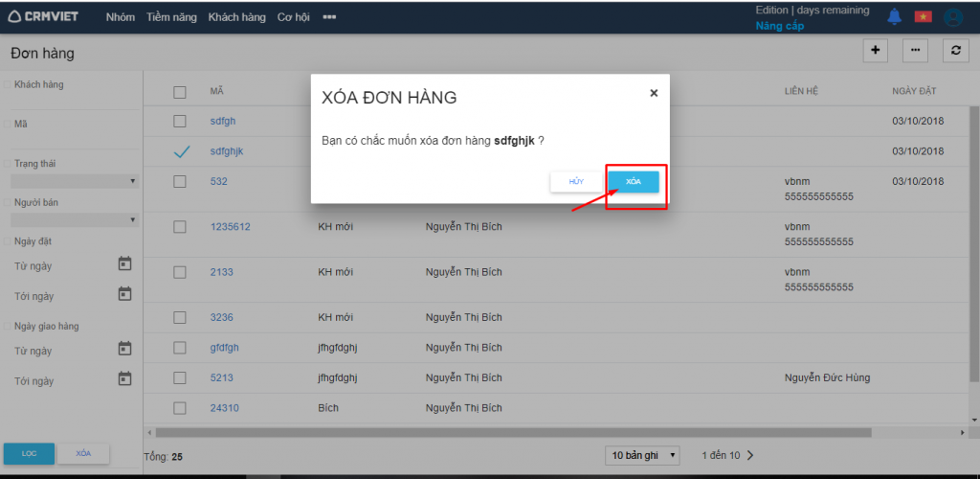
Task: Open calendar for Ngày giao hàng Tới ngày
Action: [124, 379]
